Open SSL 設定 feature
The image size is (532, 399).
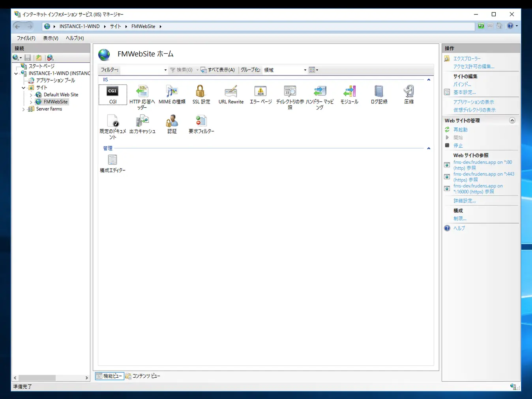(201, 95)
